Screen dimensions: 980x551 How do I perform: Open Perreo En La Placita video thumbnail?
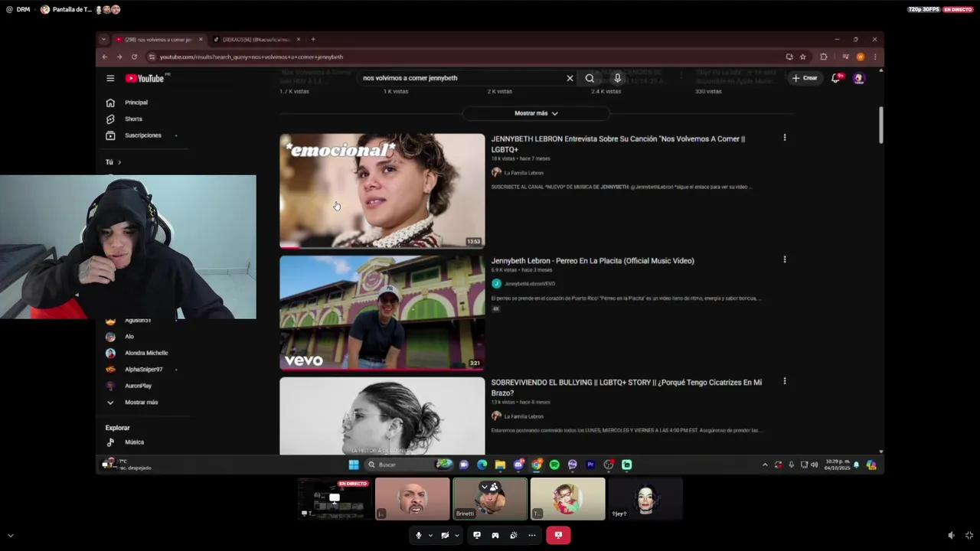382,312
